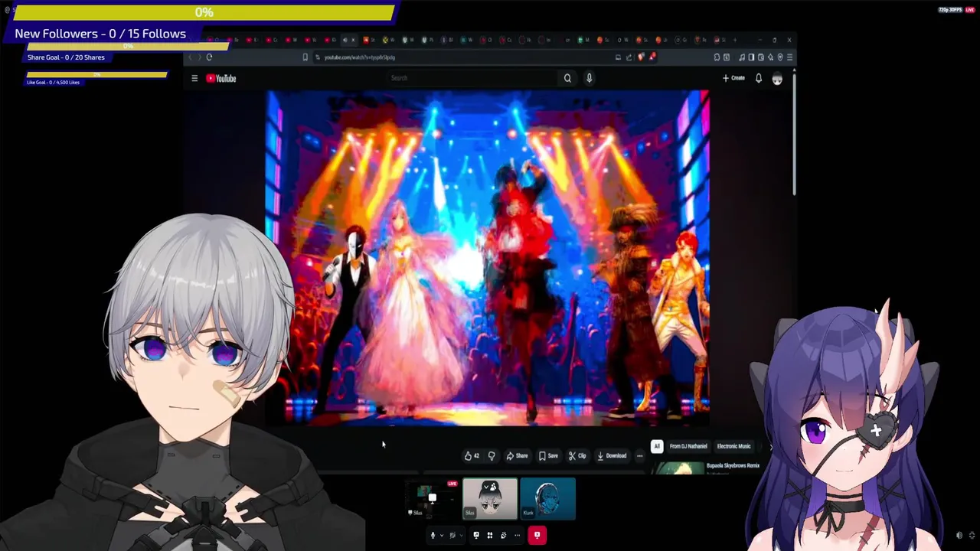The image size is (980, 551).
Task: Bookmark this page using the bookmark icon
Action: pos(305,57)
